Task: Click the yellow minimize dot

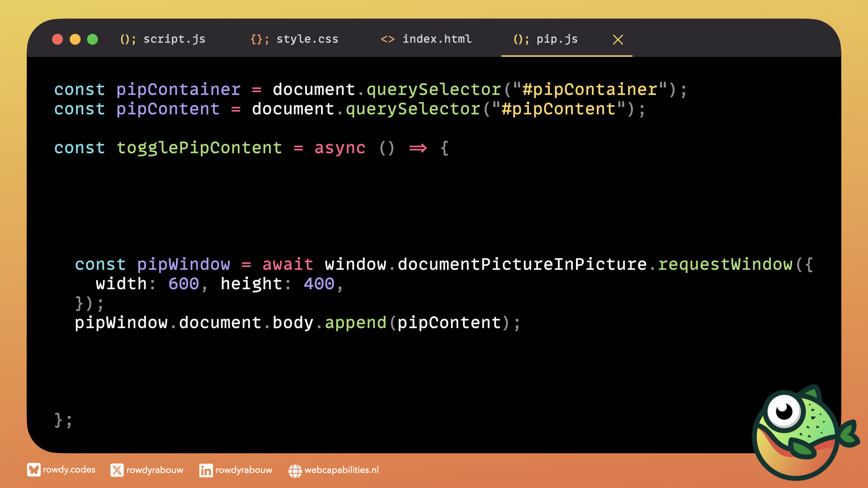Action: [x=75, y=39]
